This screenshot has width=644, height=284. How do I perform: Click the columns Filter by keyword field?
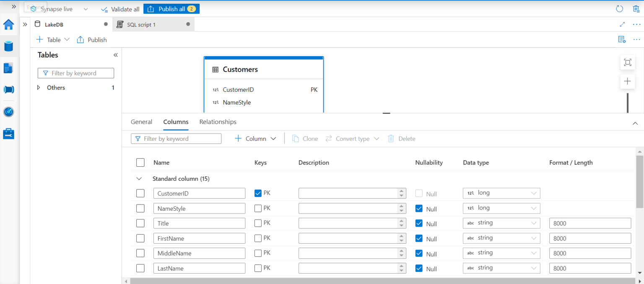[x=176, y=138]
